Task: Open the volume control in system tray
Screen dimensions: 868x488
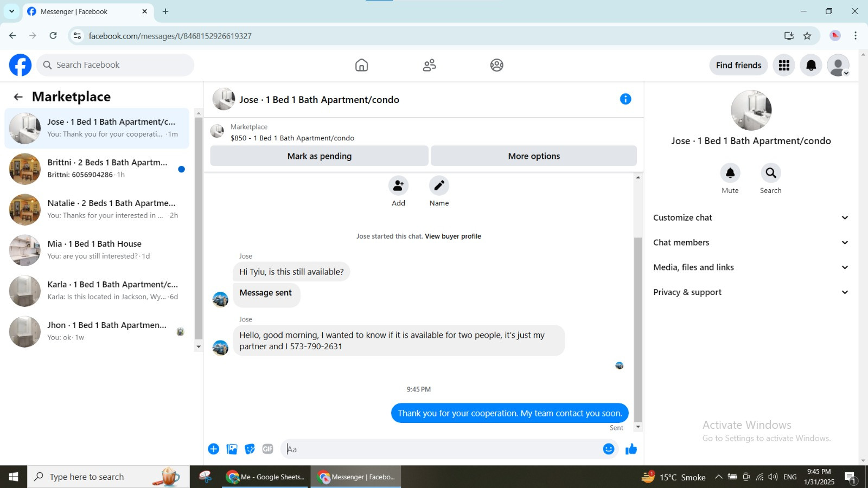Action: click(x=773, y=477)
